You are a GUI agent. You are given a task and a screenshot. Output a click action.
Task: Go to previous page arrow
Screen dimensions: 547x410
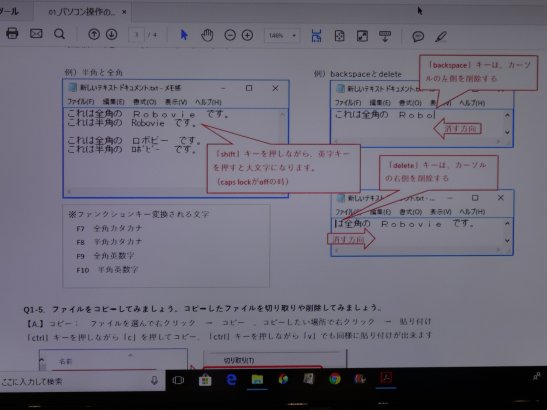pos(93,34)
